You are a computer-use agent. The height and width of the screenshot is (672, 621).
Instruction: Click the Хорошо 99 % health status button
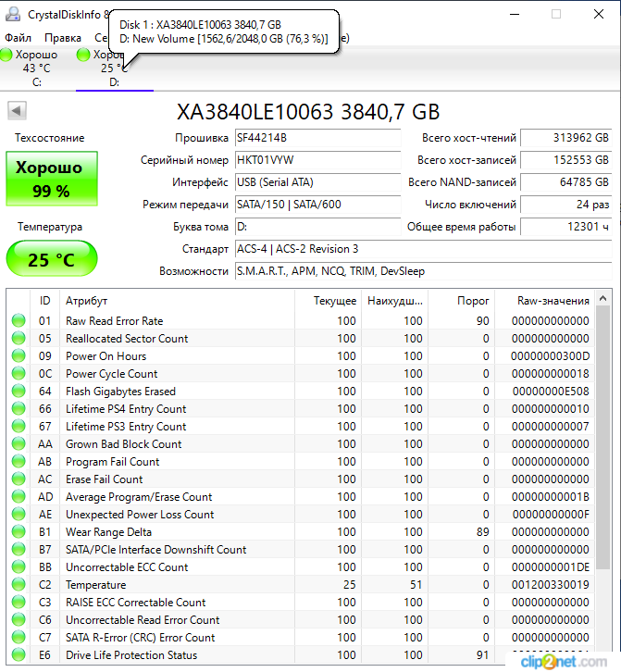coord(52,179)
